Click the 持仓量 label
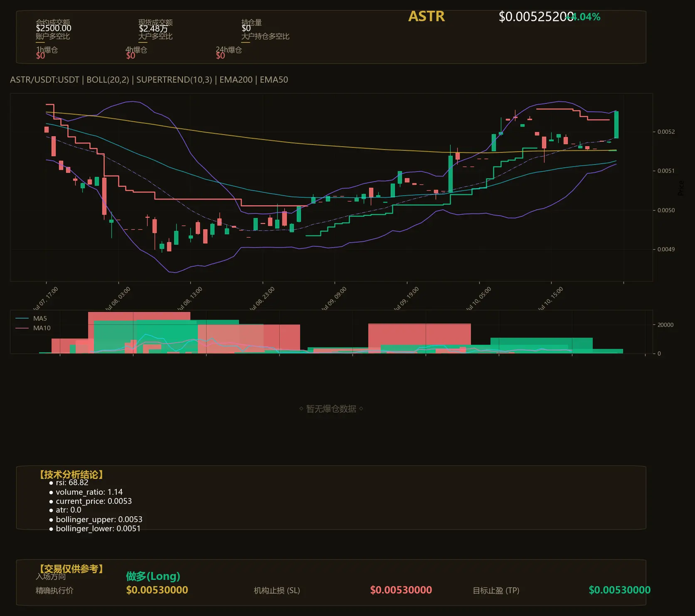This screenshot has height=616, width=695. pyautogui.click(x=251, y=22)
